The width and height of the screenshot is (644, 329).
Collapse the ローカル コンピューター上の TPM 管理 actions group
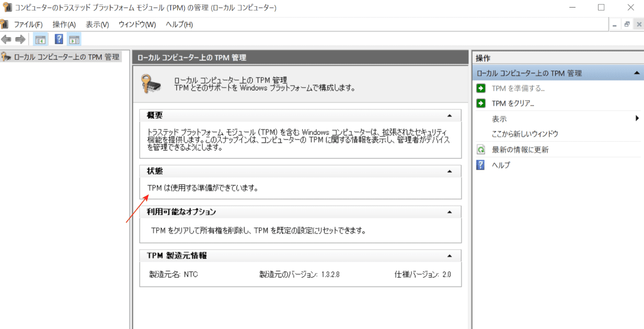pos(636,73)
